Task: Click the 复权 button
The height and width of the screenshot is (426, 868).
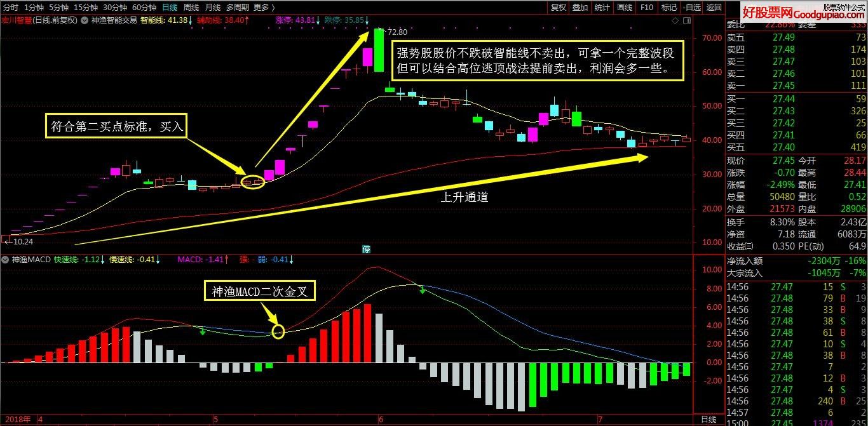Action: click(x=558, y=7)
